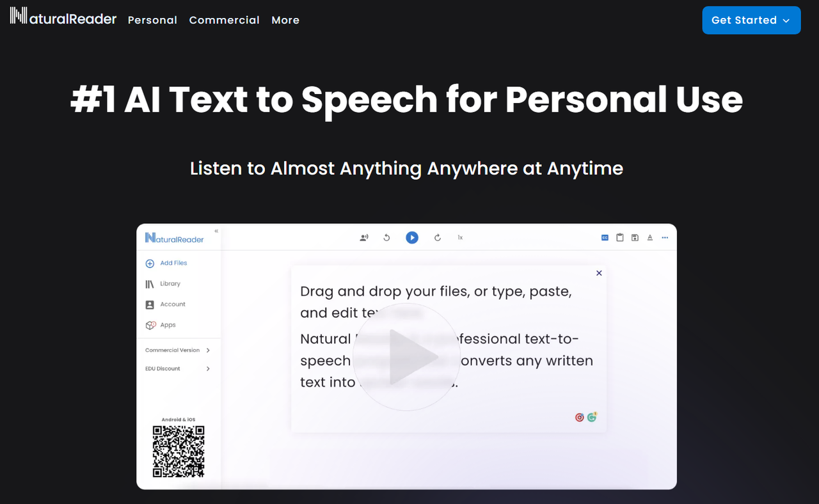819x504 pixels.
Task: Click inside the drag and drop text area
Action: 449,349
